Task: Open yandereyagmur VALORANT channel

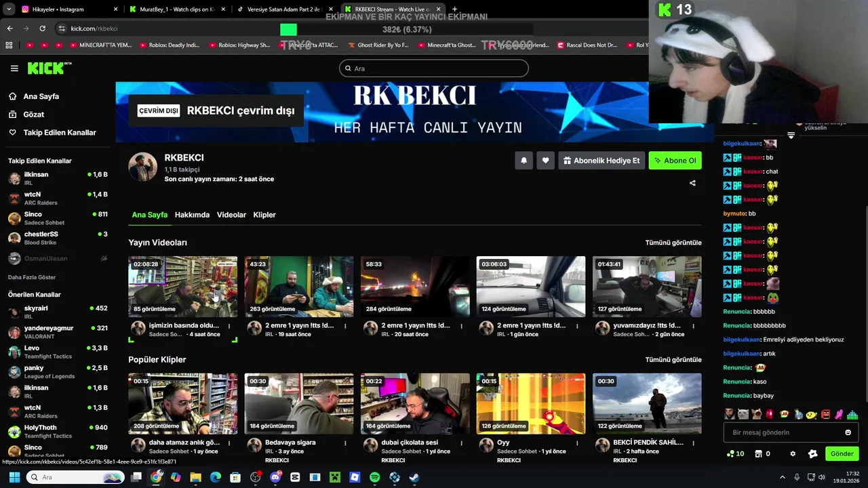Action: tap(58, 331)
